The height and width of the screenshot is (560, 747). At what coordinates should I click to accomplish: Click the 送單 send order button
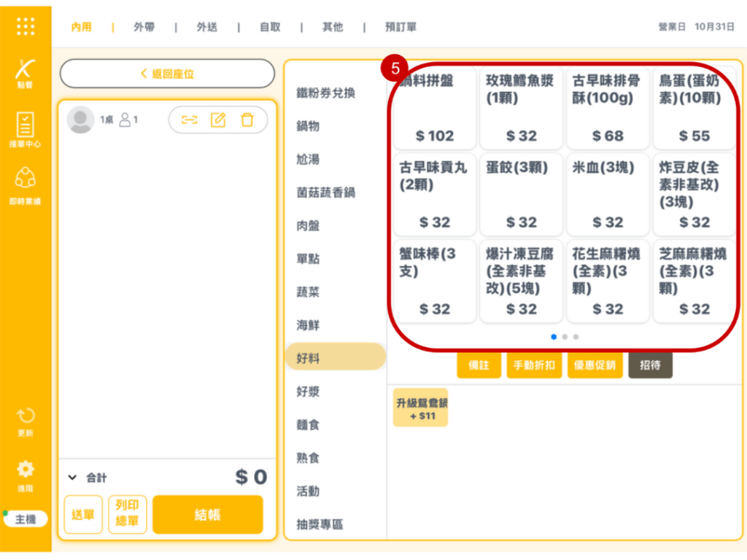coord(83,515)
